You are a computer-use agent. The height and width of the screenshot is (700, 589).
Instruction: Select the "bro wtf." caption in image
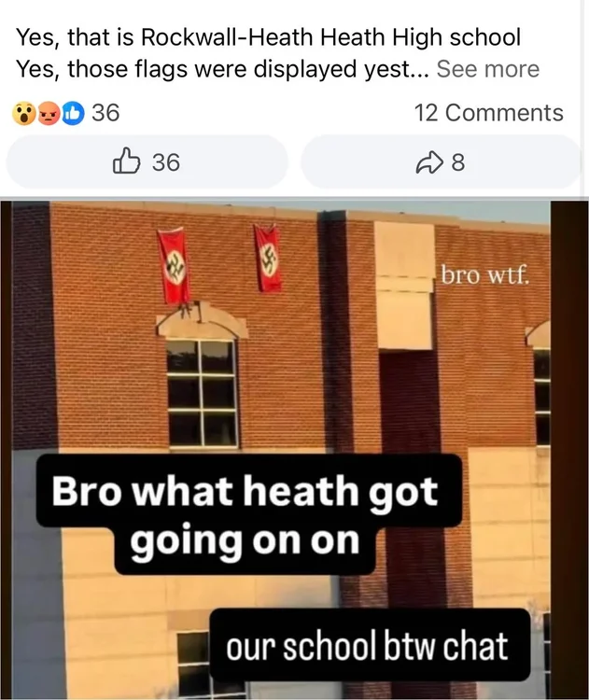485,274
